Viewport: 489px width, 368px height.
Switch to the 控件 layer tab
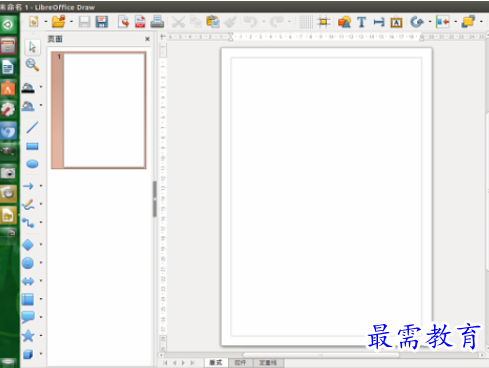coord(240,362)
